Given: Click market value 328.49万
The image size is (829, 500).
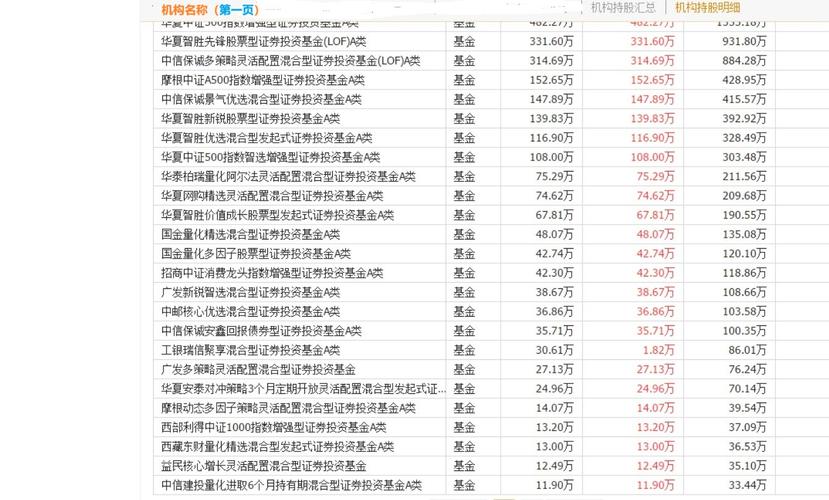Looking at the screenshot, I should coord(744,138).
